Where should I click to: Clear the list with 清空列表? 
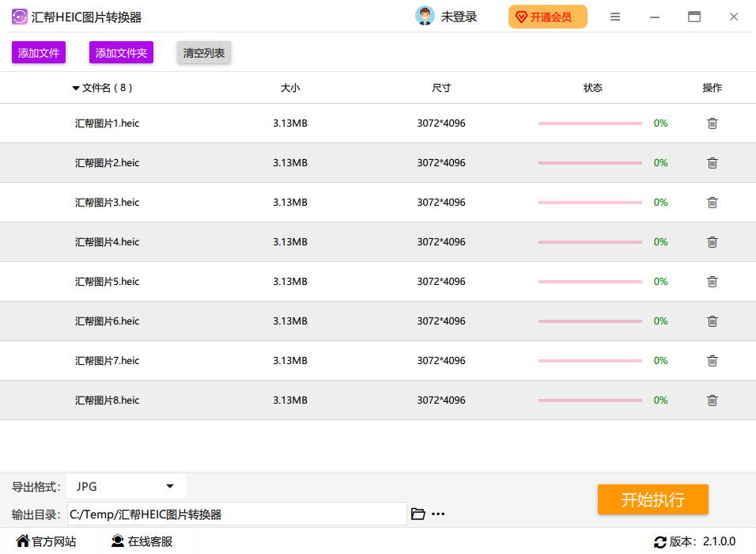click(204, 53)
